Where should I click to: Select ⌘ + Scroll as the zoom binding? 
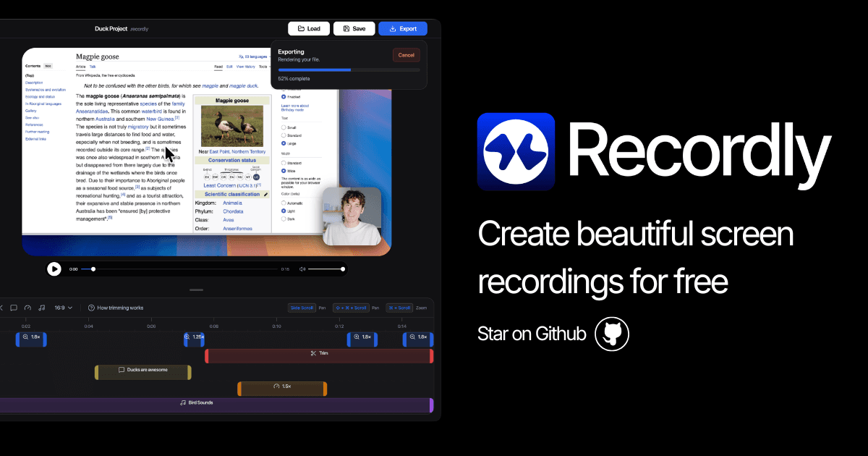(399, 308)
